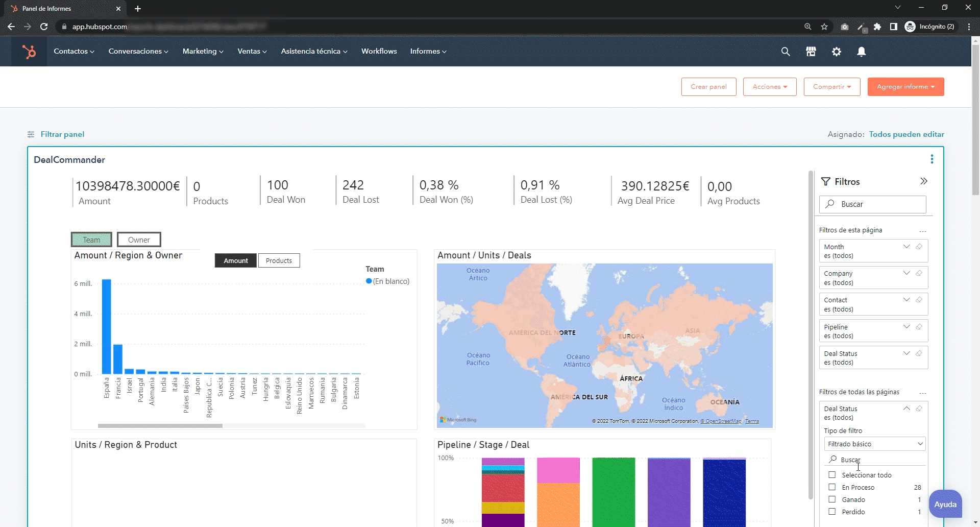The image size is (980, 527).
Task: Open the Ventas menu
Action: pos(252,52)
